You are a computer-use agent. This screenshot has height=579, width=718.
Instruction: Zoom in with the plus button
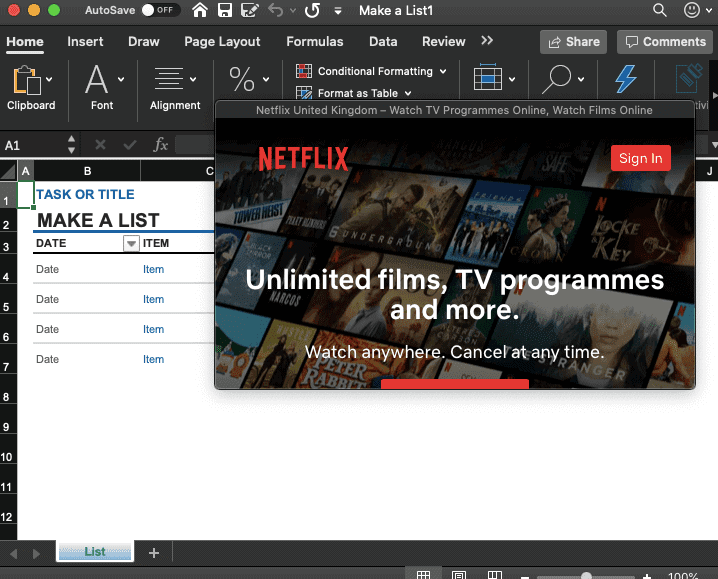tap(647, 576)
